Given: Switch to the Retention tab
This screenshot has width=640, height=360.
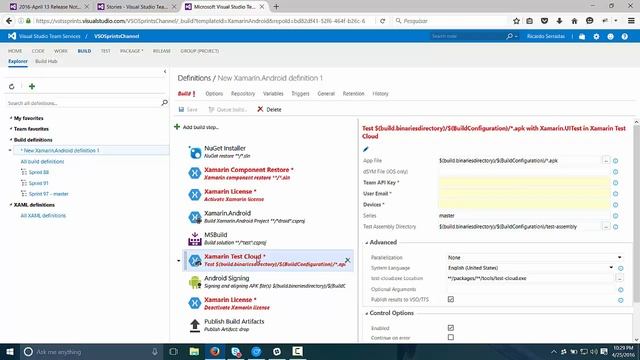Looking at the screenshot, I should 353,93.
